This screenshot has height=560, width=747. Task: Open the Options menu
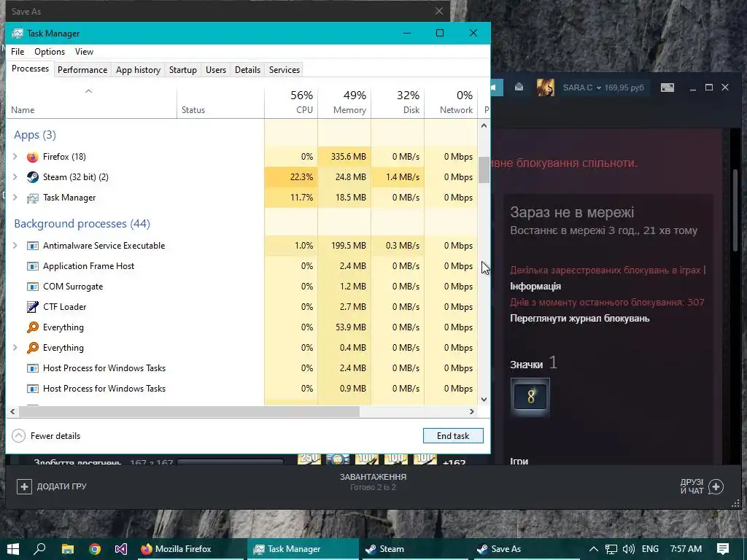coord(50,52)
